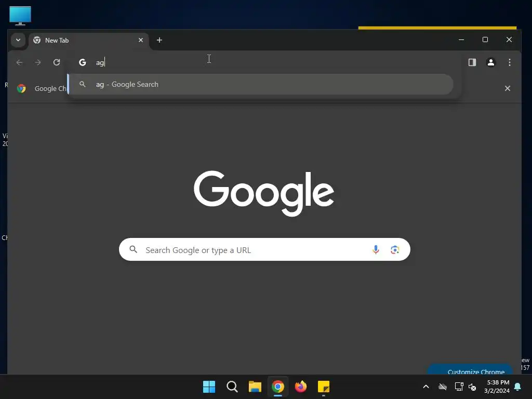Click the Google G icon in address bar
The width and height of the screenshot is (532, 399).
pos(83,62)
